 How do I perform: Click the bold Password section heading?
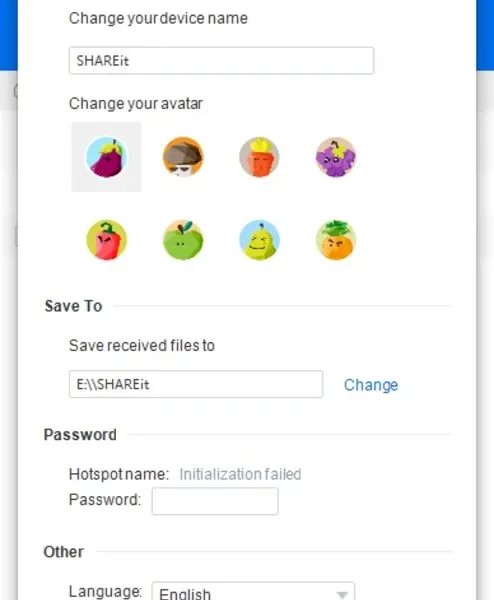80,435
